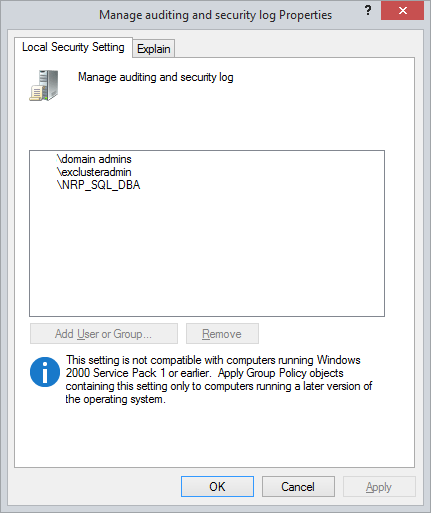Close the Properties dialog with the red X

click(402, 11)
